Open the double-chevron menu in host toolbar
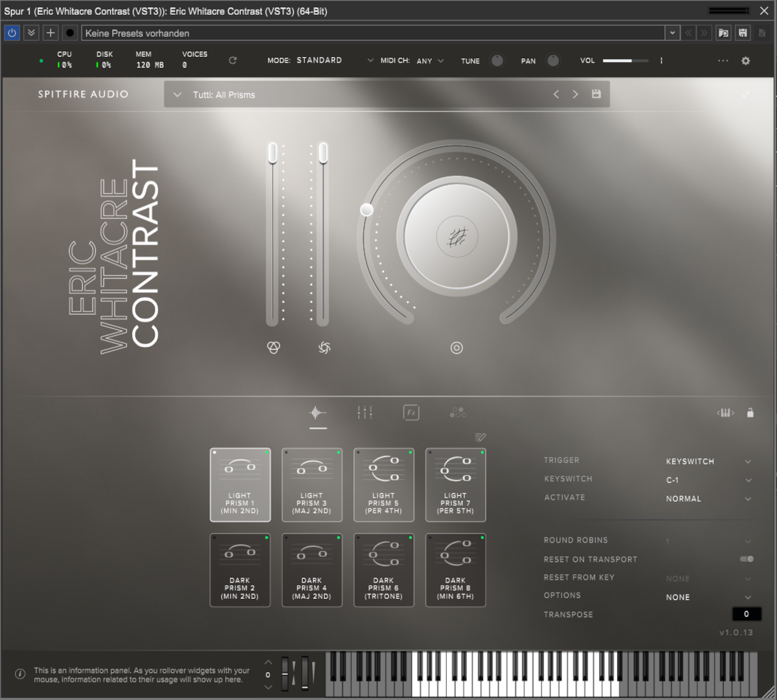The width and height of the screenshot is (777, 700). point(31,33)
